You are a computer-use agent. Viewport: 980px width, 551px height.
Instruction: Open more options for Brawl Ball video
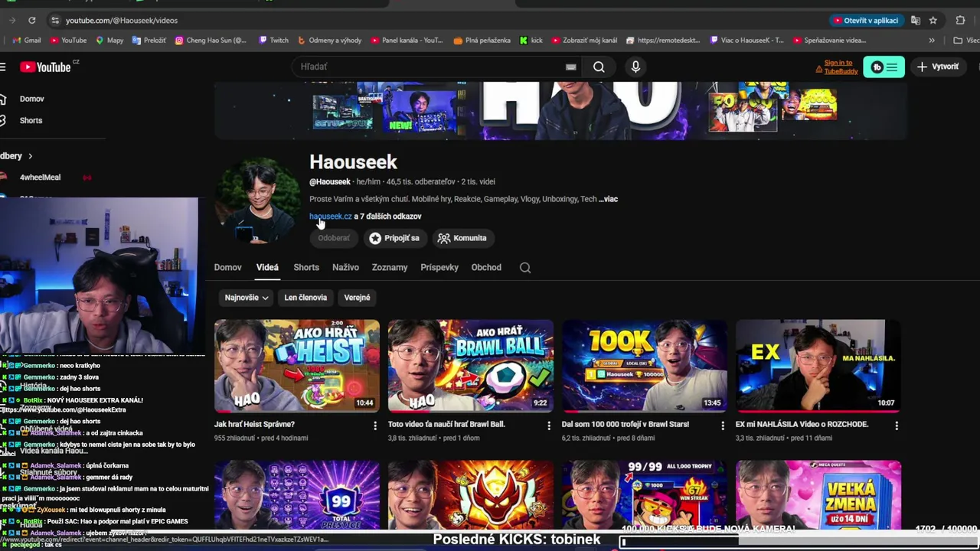[549, 425]
